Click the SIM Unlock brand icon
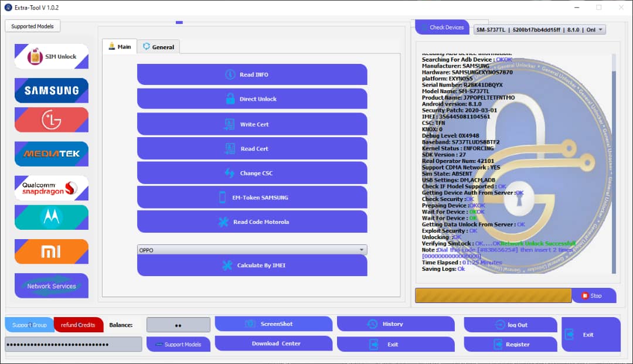Viewport: 633px width, 364px height. 52,57
